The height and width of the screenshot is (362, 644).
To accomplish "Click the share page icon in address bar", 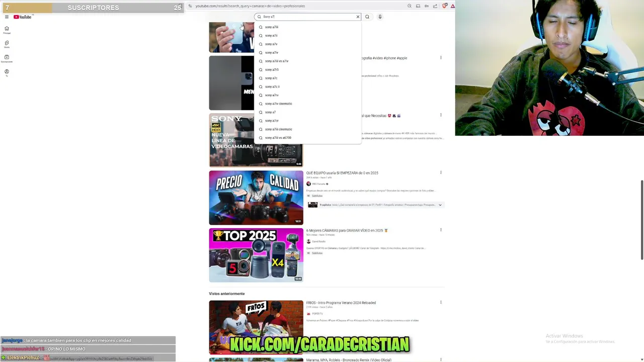I will pyautogui.click(x=435, y=6).
